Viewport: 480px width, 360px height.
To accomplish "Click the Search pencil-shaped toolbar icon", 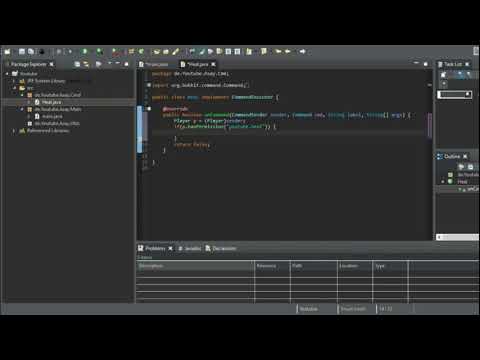I will 175,52.
